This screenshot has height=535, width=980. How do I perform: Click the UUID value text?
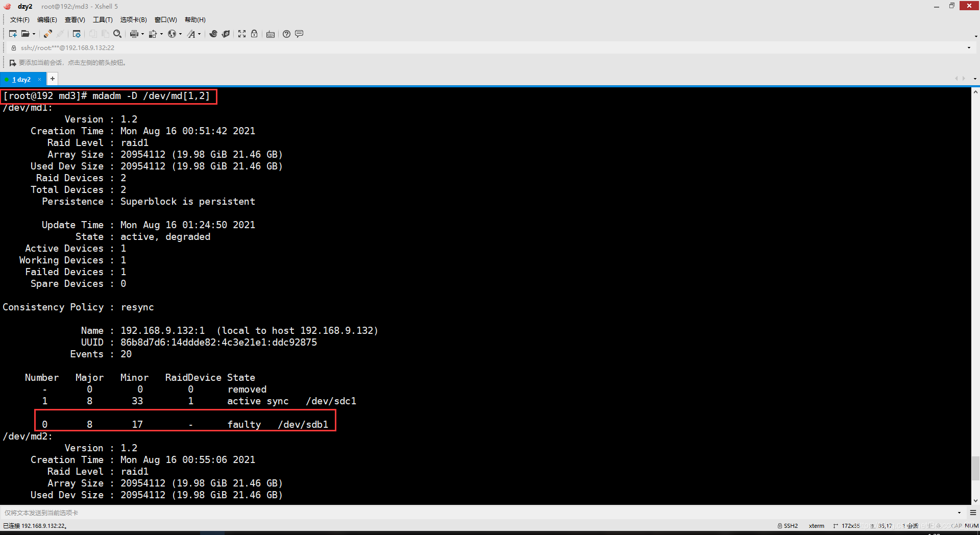[x=218, y=343]
